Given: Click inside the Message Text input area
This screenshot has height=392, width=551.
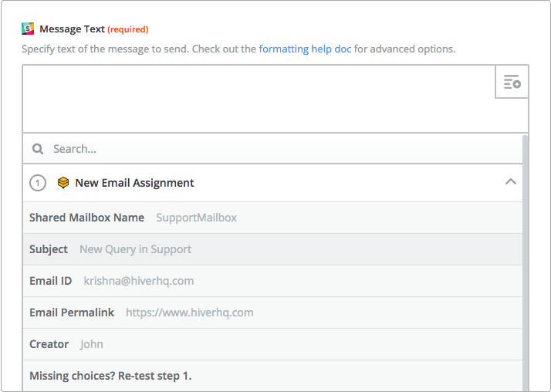Looking at the screenshot, I should (x=259, y=99).
